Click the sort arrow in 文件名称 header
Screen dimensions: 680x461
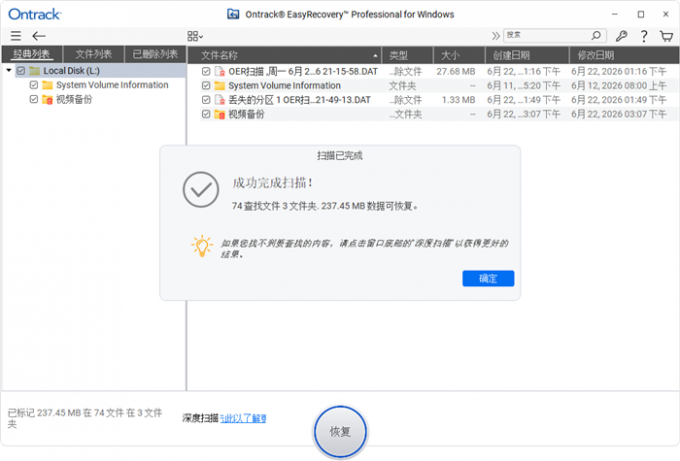(x=375, y=56)
